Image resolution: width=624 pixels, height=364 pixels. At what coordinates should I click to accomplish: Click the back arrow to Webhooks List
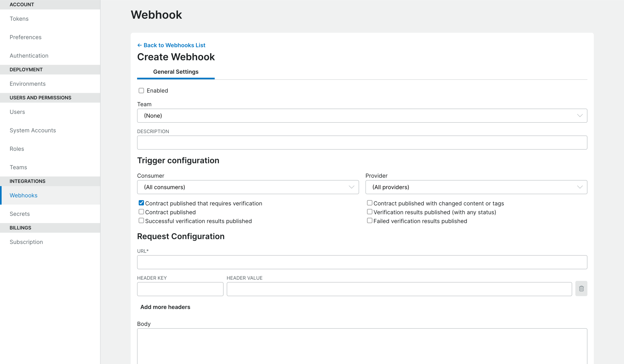[x=140, y=45]
